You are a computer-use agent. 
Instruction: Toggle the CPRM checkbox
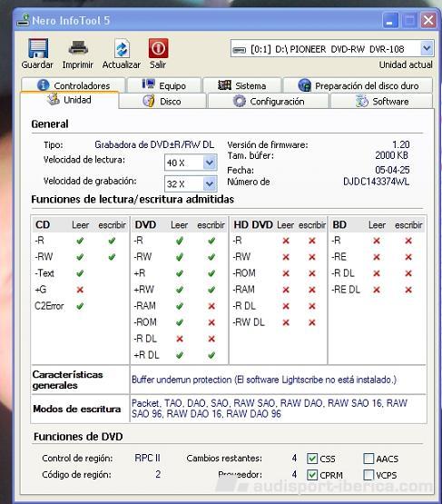[x=312, y=475]
